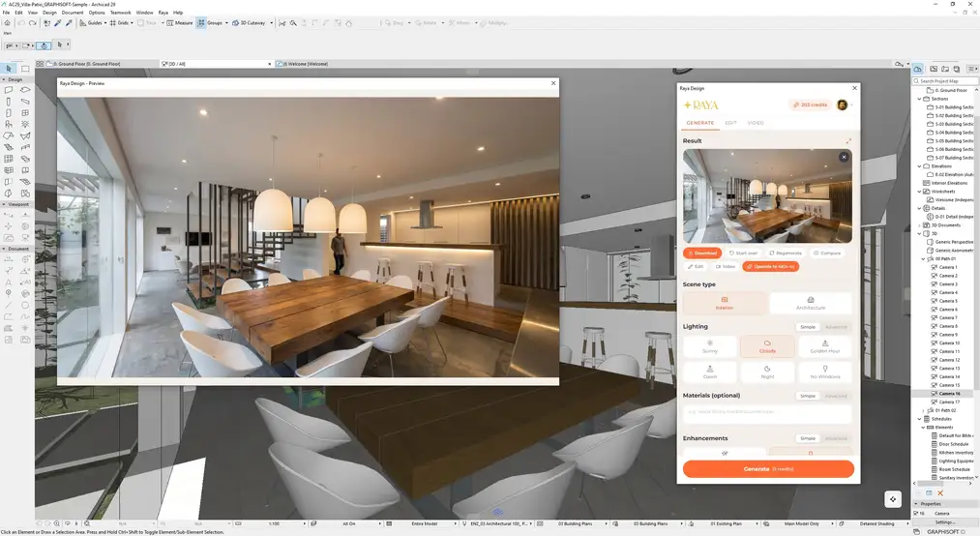Switch Materials to Advanced mode
This screenshot has width=980, height=536.
836,396
